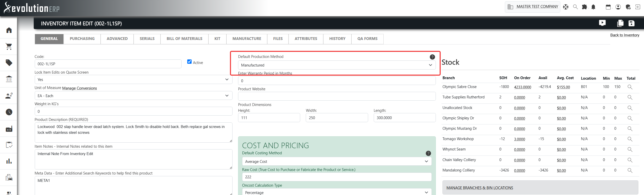Click the warranty period months field
The height and width of the screenshot is (195, 644).
pos(337,81)
